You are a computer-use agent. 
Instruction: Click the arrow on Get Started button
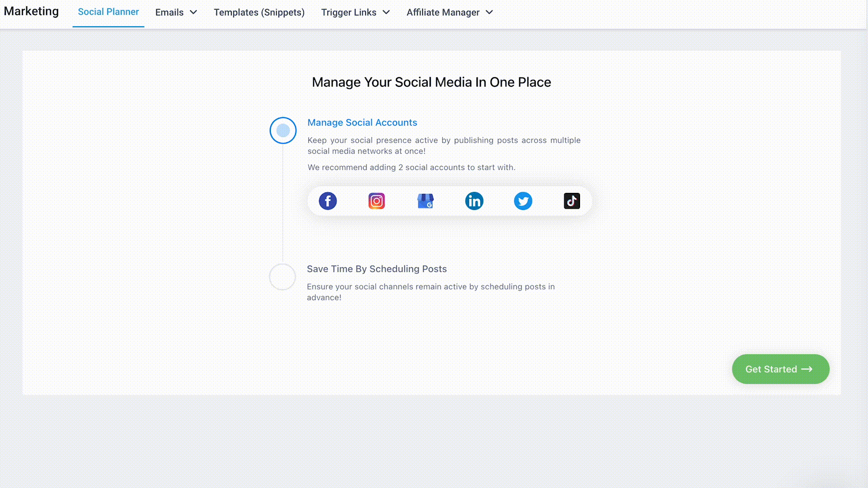point(807,369)
